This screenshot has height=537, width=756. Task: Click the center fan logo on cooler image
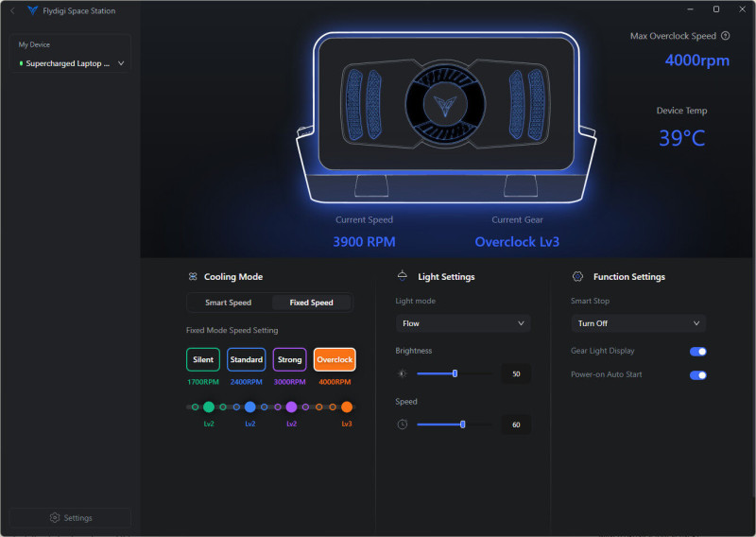click(445, 104)
